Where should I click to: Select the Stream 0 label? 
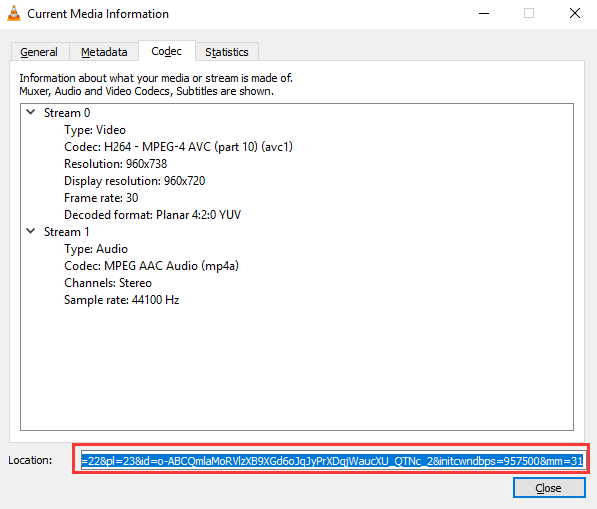click(67, 113)
